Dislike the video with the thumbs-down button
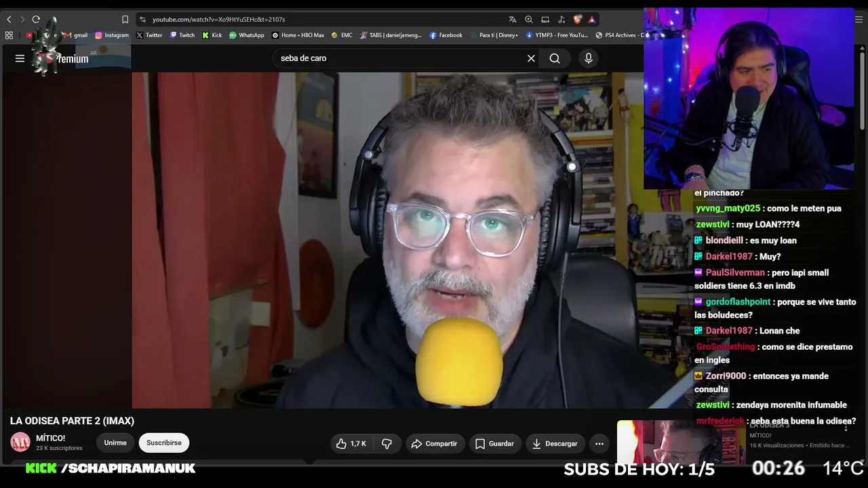 coord(387,444)
